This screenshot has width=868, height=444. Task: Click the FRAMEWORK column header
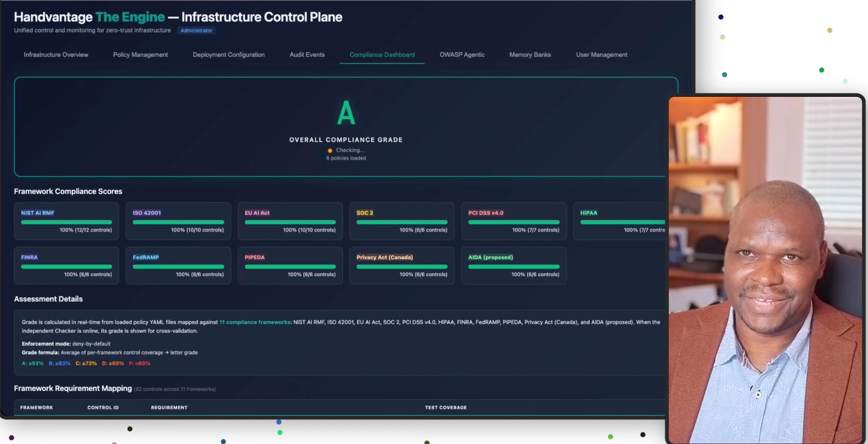click(x=36, y=408)
